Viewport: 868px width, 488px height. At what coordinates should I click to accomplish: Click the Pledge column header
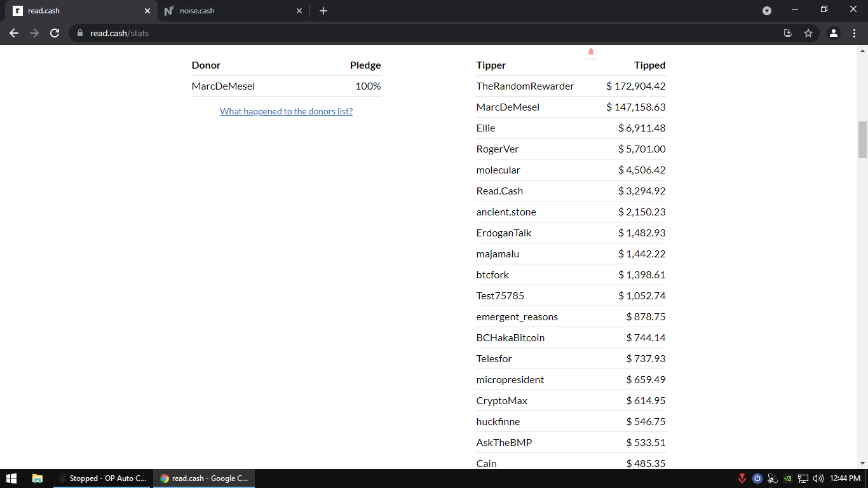[365, 65]
